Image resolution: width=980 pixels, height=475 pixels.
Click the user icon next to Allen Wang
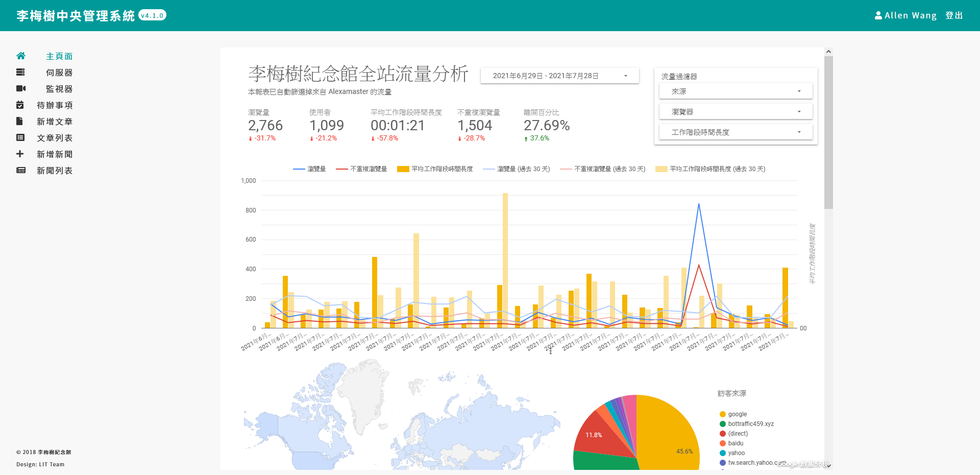pyautogui.click(x=878, y=15)
